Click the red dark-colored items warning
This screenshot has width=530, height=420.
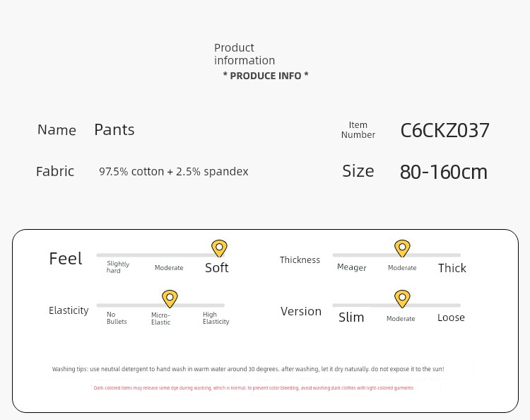(254, 388)
